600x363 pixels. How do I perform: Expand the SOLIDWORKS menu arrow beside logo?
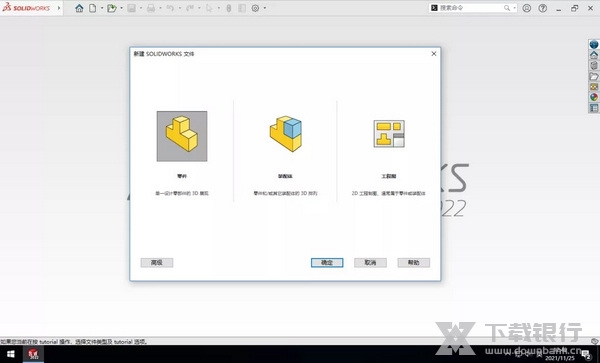(x=59, y=8)
